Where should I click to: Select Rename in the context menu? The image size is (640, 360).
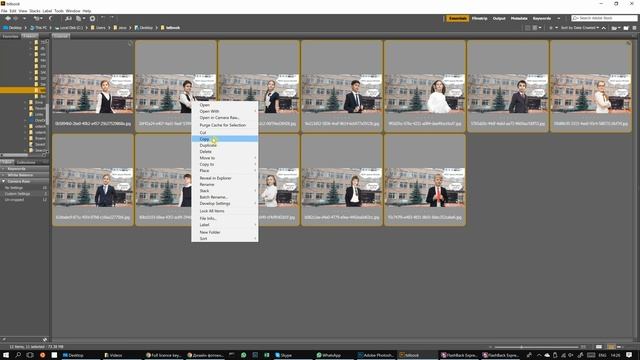tap(224, 184)
